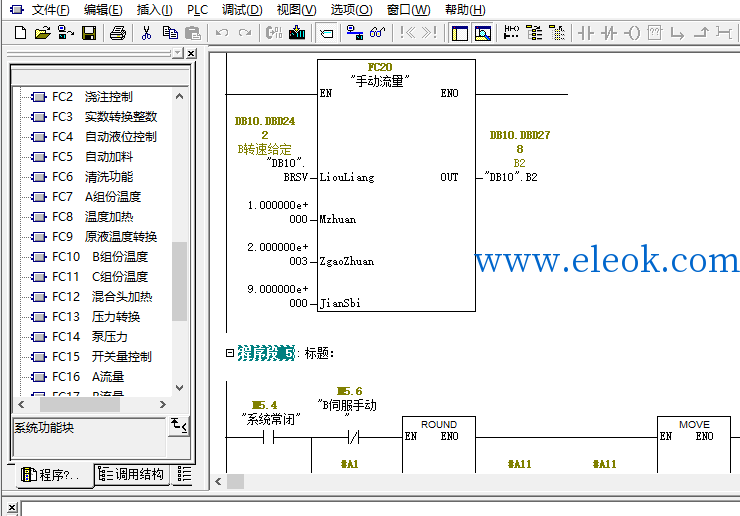Open the 选项(O) menu
Screen dimensions: 740x516
click(x=351, y=9)
